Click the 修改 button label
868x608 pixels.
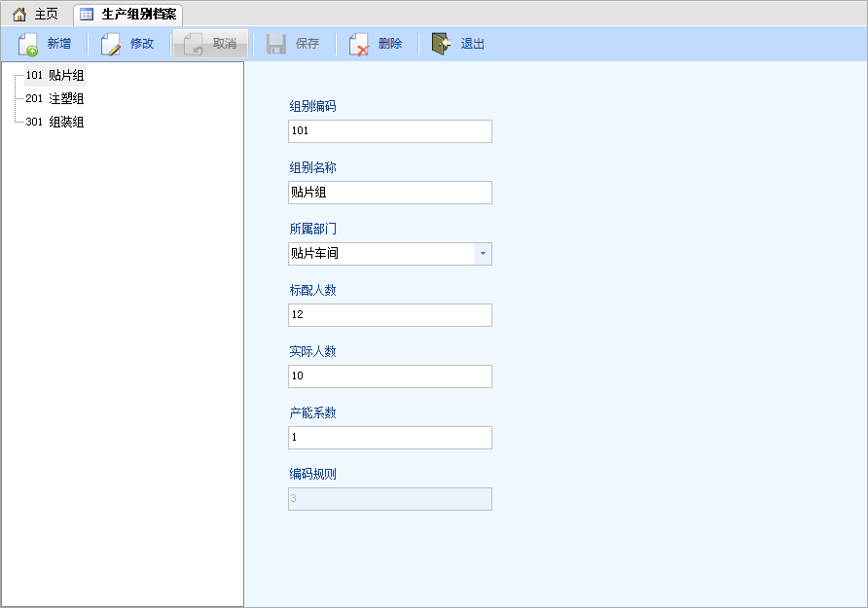[x=142, y=44]
